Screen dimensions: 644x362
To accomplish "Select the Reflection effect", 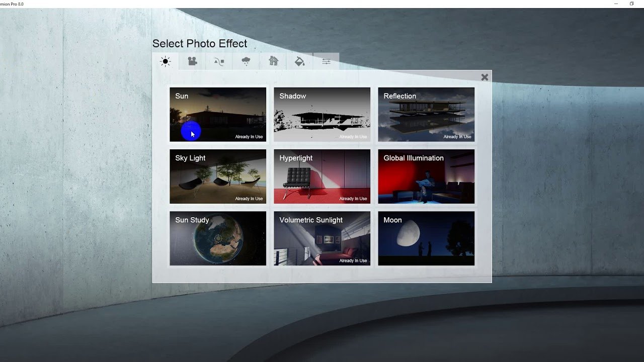I will [x=426, y=115].
